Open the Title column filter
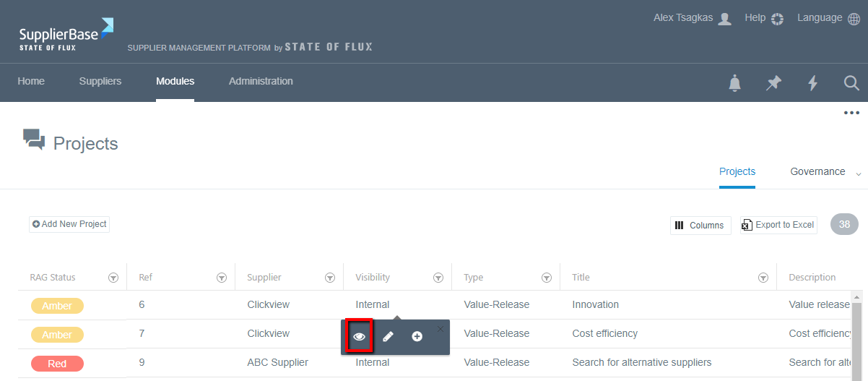 click(763, 278)
